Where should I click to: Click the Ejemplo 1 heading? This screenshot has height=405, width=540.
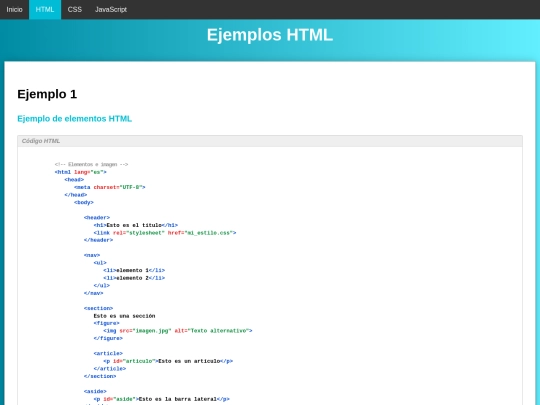pos(47,94)
